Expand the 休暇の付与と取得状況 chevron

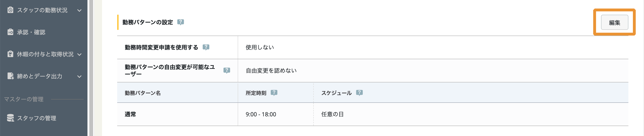click(79, 54)
